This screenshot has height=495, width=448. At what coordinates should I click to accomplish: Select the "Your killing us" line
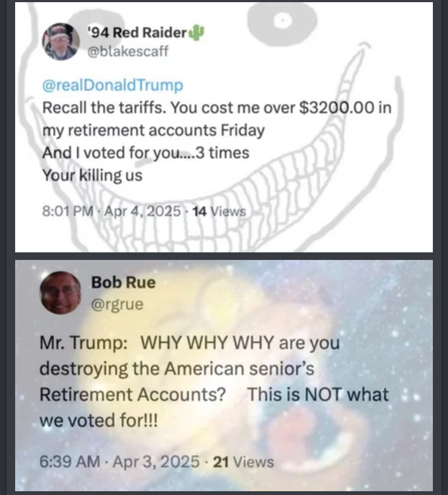tap(93, 175)
